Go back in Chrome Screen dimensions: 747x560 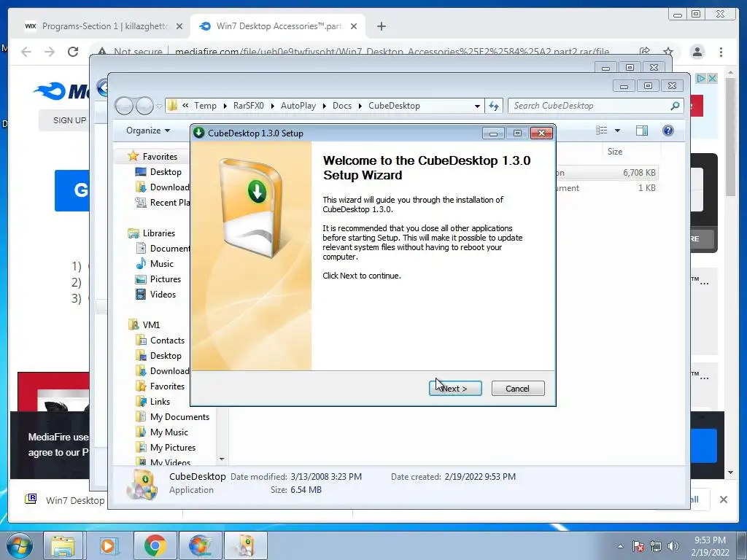point(26,52)
